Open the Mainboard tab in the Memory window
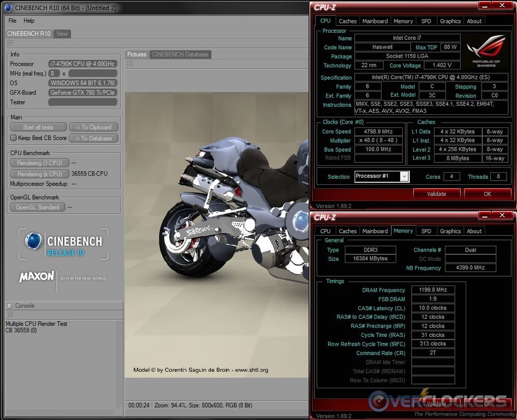Image resolution: width=517 pixels, height=420 pixels. (375, 231)
